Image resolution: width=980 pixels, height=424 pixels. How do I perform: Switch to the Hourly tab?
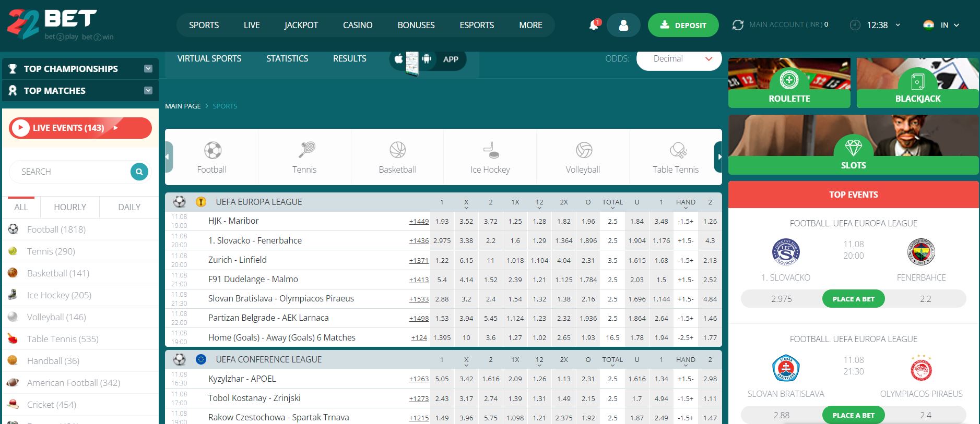[70, 207]
